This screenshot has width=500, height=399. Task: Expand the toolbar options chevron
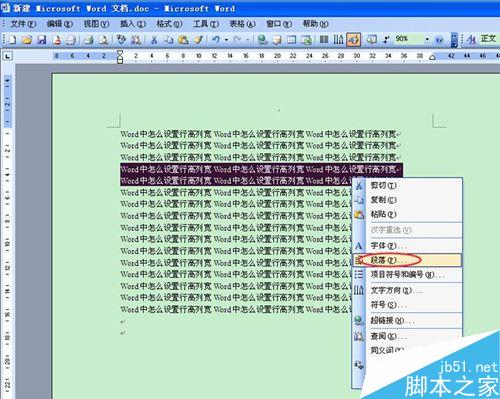tap(454, 40)
